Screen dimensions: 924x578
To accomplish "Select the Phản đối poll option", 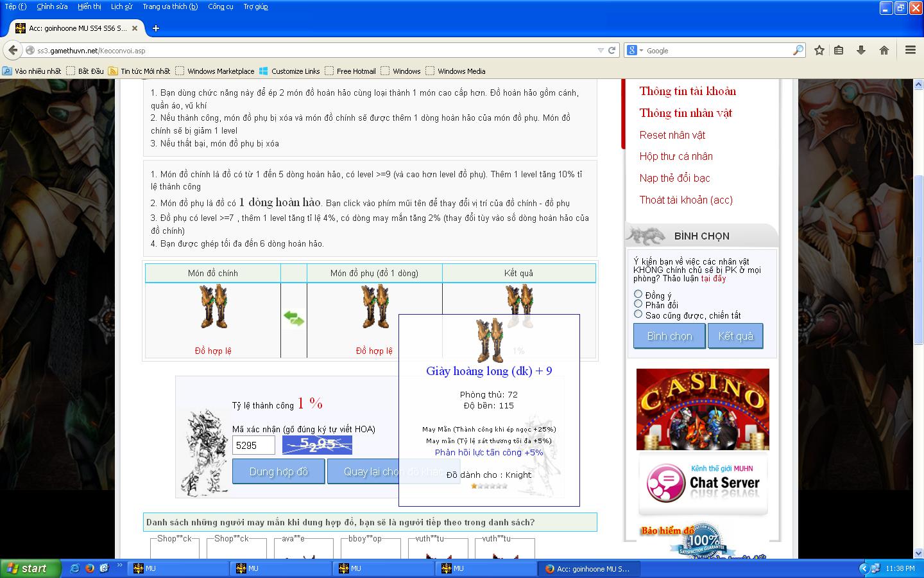I will [638, 304].
